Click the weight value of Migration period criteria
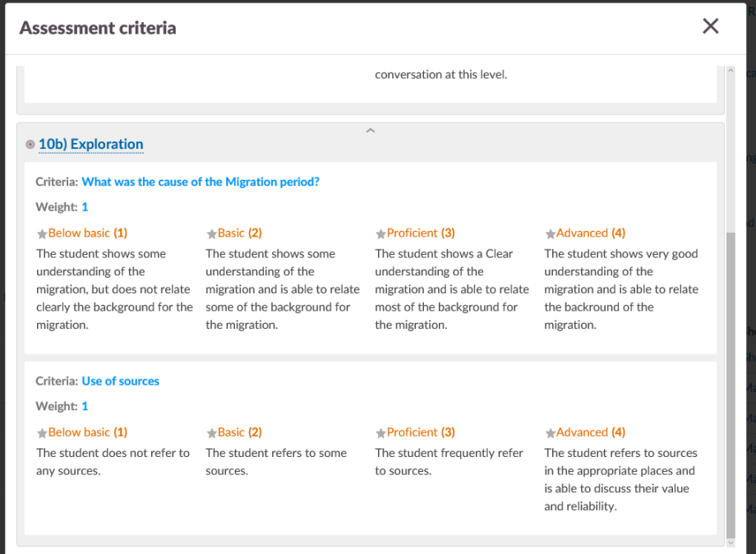The image size is (756, 554). (x=85, y=207)
